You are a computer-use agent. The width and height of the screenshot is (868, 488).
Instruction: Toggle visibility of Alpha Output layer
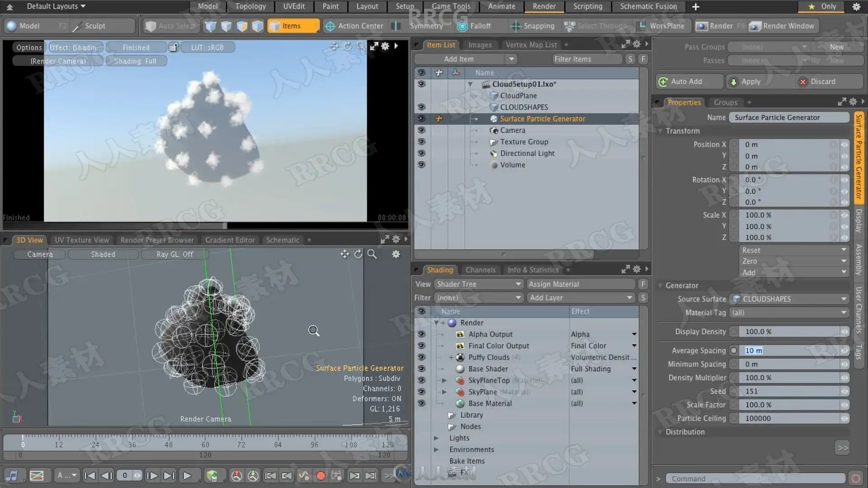point(421,334)
